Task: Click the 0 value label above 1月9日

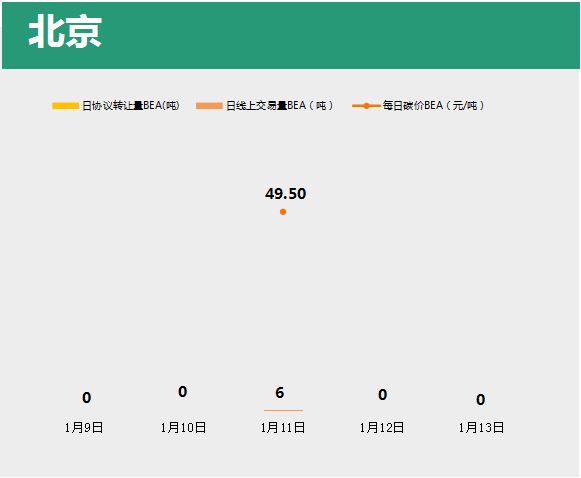Action: click(86, 398)
